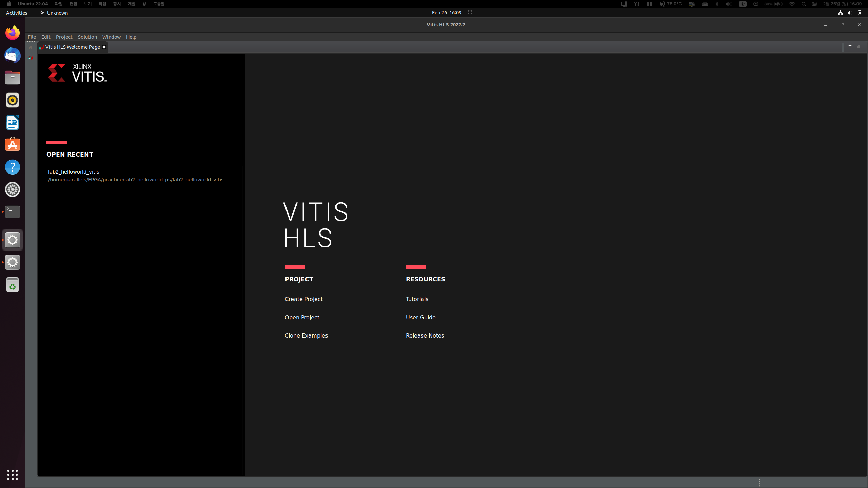Click the Ubuntu volume icon
Viewport: 868px width, 488px height.
850,13
